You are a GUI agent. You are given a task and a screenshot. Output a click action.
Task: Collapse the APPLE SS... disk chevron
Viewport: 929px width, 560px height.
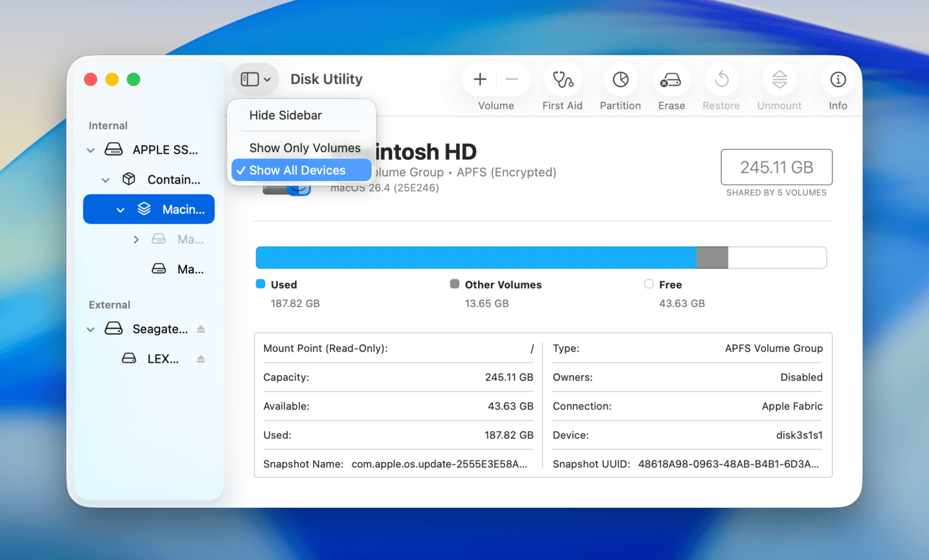[91, 150]
